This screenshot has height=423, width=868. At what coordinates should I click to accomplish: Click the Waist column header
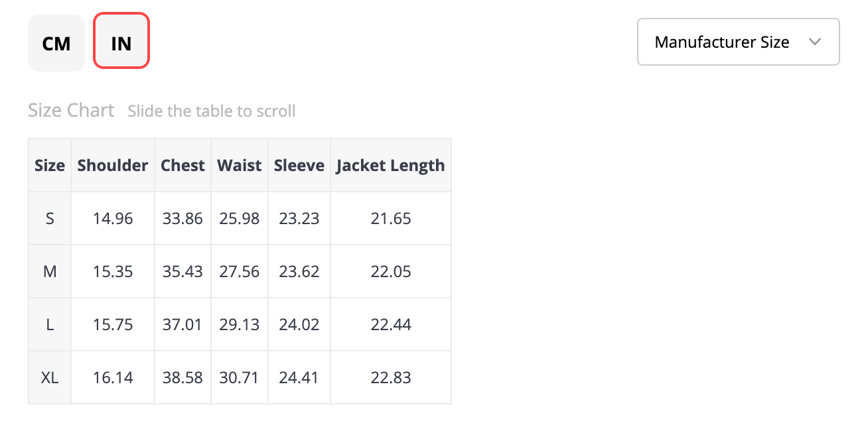(240, 165)
